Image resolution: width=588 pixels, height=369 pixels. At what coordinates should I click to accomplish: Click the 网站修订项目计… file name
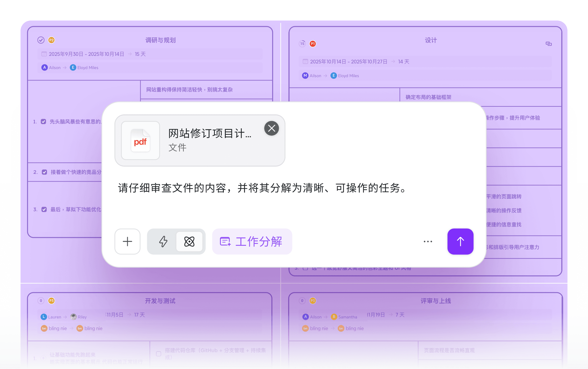point(210,133)
